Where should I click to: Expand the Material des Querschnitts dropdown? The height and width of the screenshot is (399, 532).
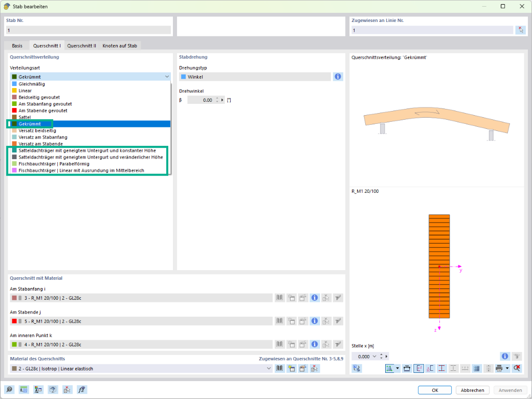(x=269, y=368)
